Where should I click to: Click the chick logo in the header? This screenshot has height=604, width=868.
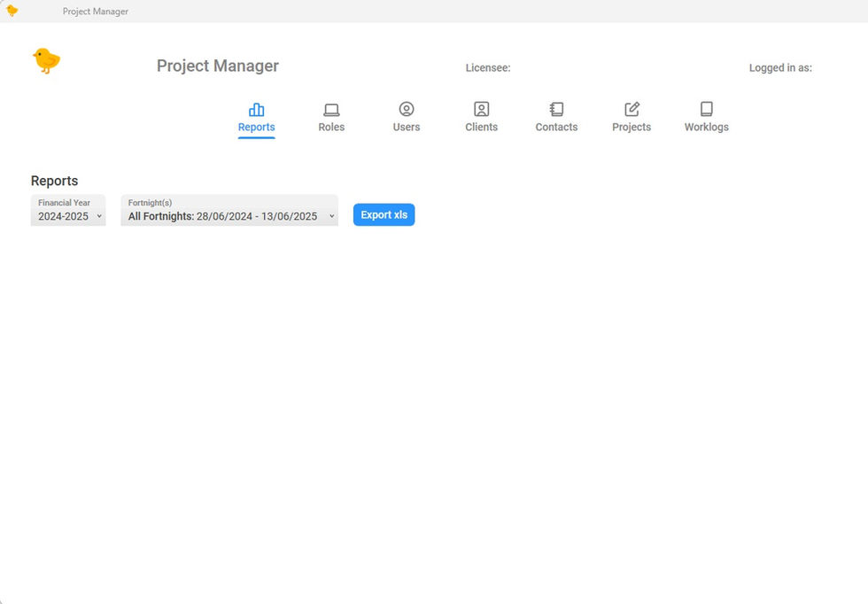pos(45,60)
